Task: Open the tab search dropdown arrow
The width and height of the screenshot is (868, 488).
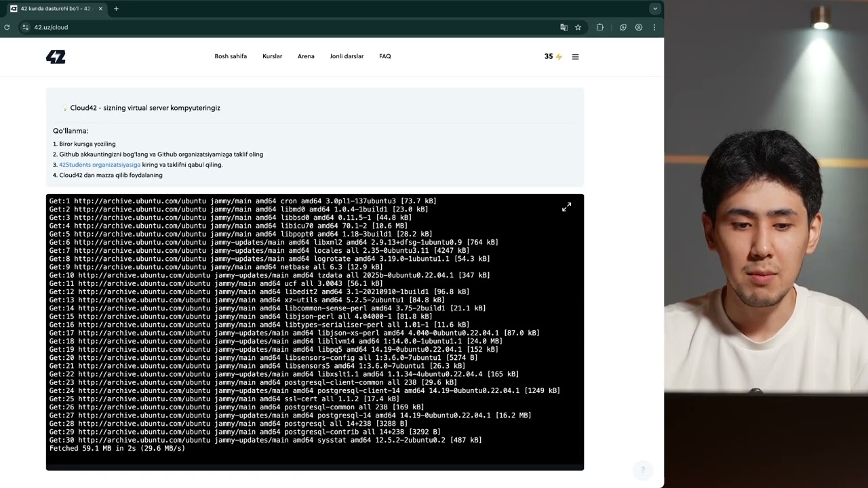Action: pos(654,9)
